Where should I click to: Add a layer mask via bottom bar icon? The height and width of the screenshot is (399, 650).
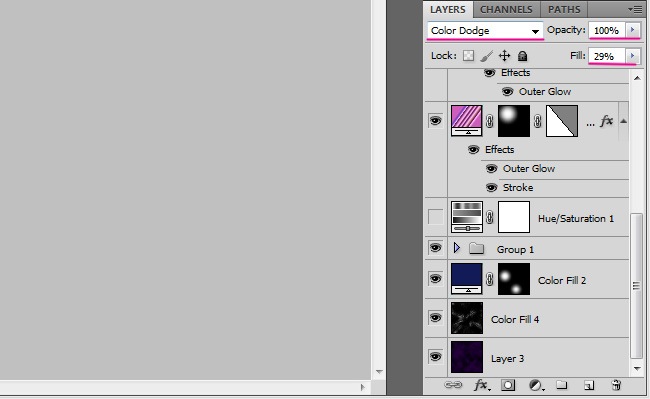[x=508, y=385]
